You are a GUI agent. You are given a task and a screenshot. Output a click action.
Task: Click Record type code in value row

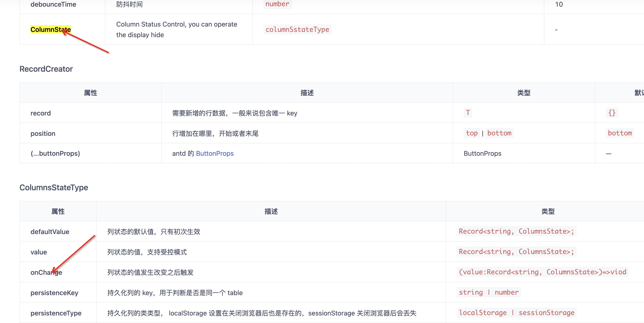tap(516, 252)
